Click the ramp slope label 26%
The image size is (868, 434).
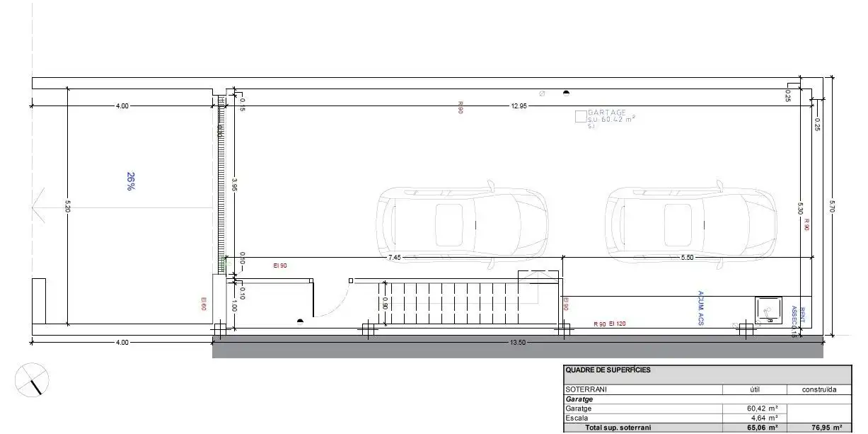pyautogui.click(x=131, y=181)
